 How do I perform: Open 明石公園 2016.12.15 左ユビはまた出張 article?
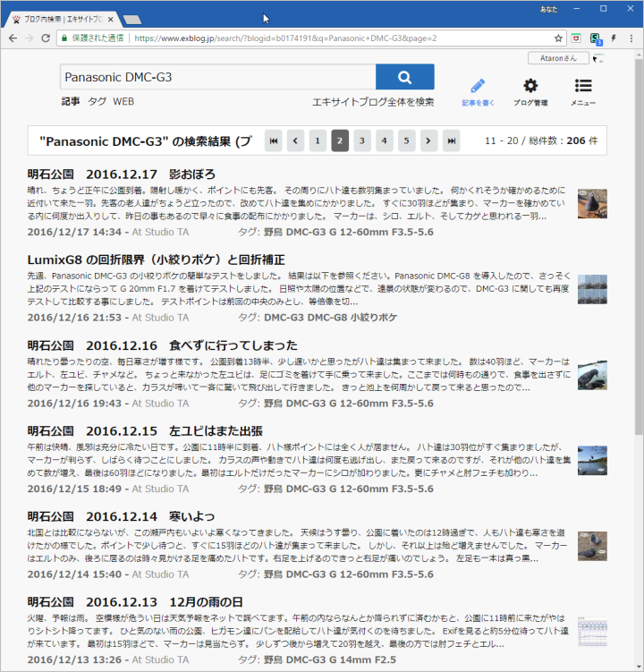(145, 430)
